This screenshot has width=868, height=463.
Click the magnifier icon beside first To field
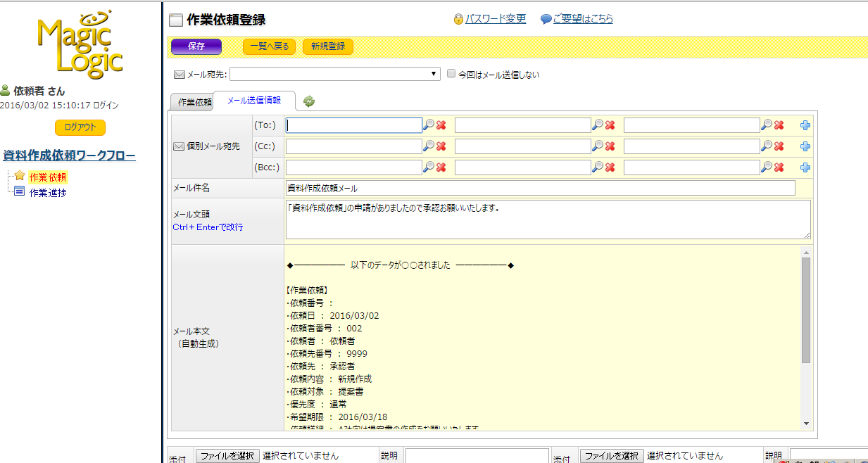tap(428, 125)
